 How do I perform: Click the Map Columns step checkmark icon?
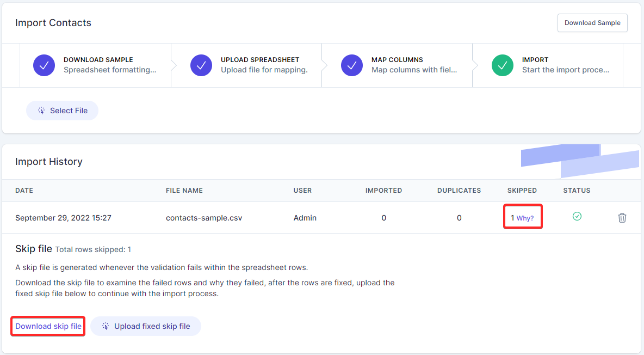pyautogui.click(x=352, y=65)
